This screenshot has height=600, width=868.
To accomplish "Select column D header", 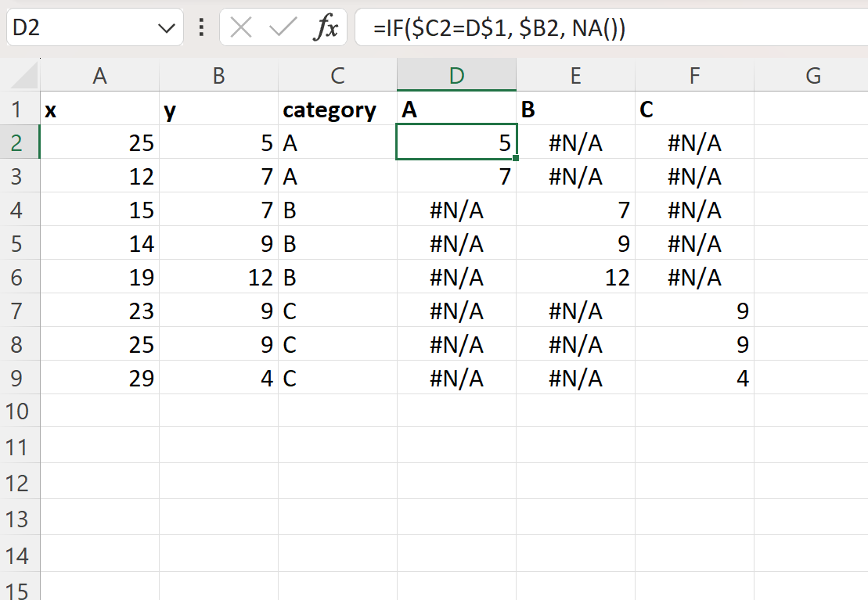I will 456,74.
